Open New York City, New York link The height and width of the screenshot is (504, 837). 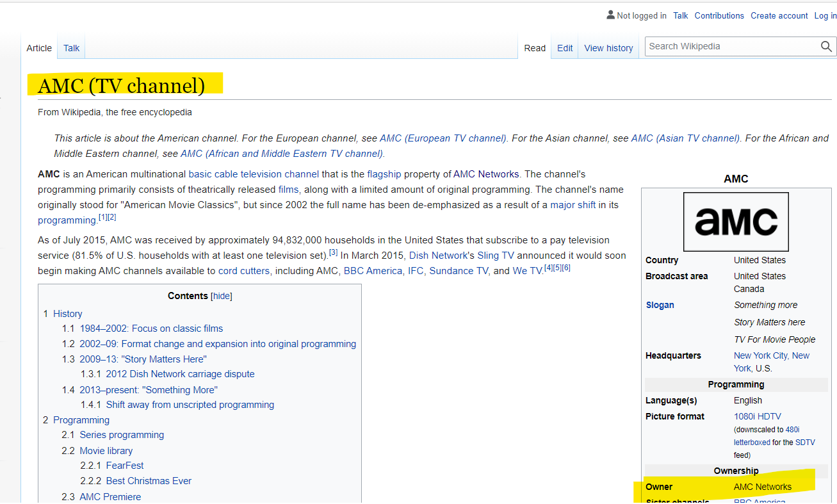pyautogui.click(x=772, y=362)
